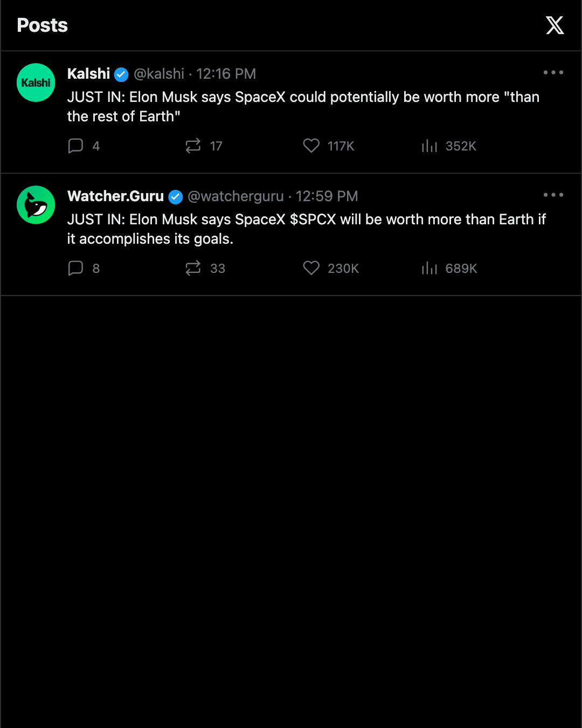Open Kalshi profile avatar
Viewport: 582px width, 728px height.
(36, 83)
